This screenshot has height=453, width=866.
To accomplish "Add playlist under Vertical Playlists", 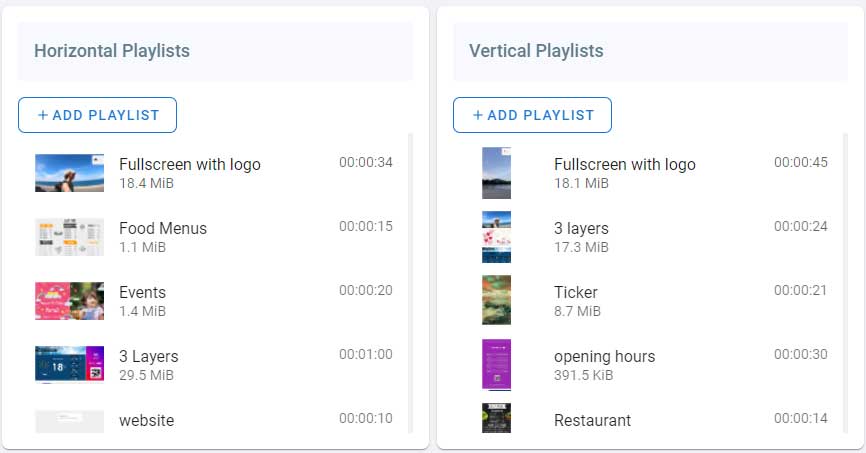I will pos(532,115).
